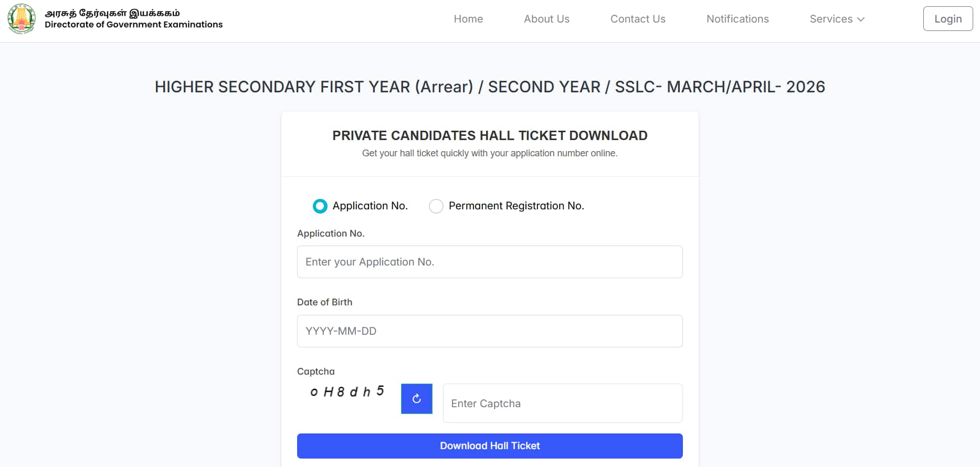Image resolution: width=980 pixels, height=467 pixels.
Task: Click the Higher Secondary First Year page heading
Action: [490, 87]
